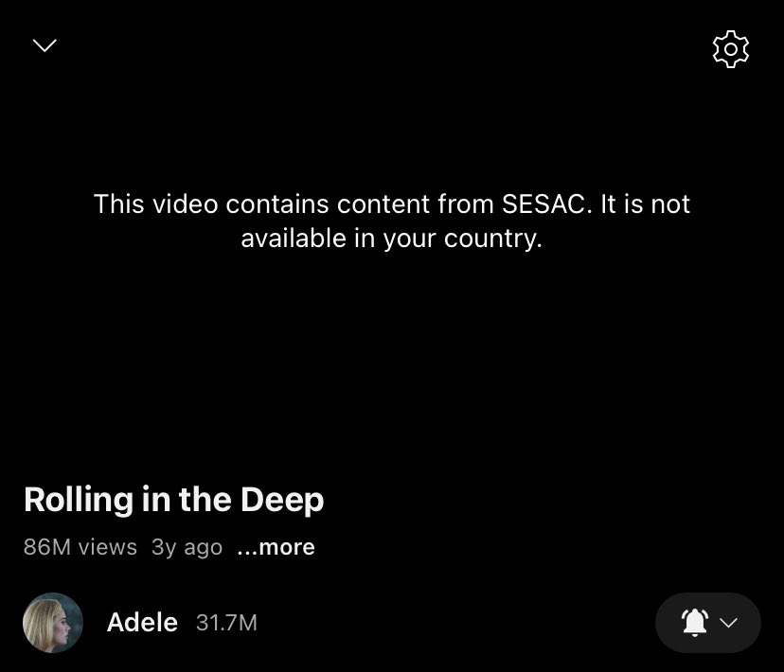Expand the chevron beside the bell

point(728,623)
